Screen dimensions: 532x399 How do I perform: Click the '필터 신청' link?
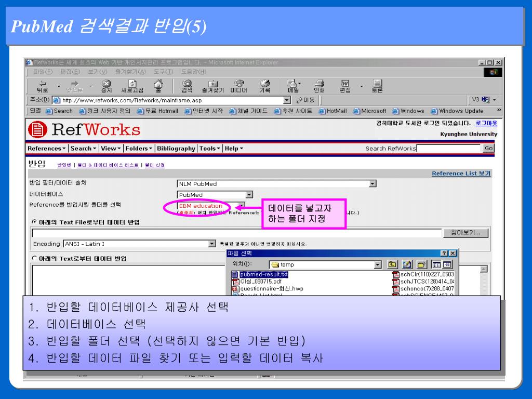(x=155, y=165)
